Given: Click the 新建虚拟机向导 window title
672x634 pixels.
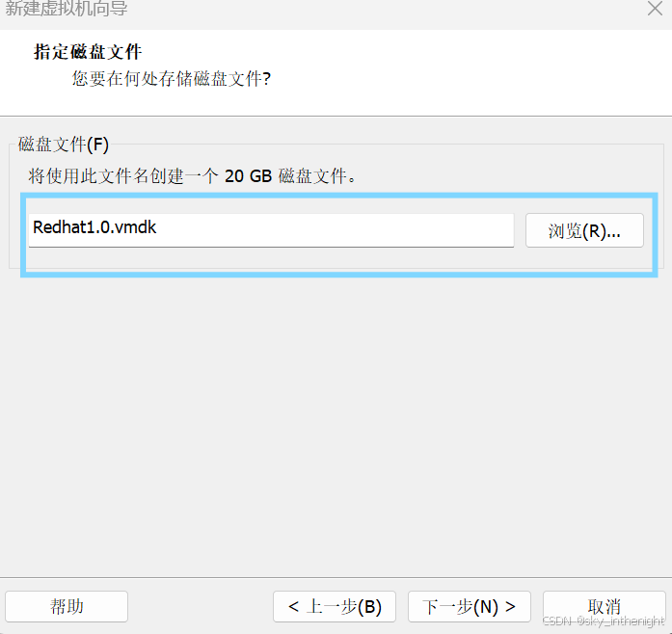Looking at the screenshot, I should (x=67, y=8).
